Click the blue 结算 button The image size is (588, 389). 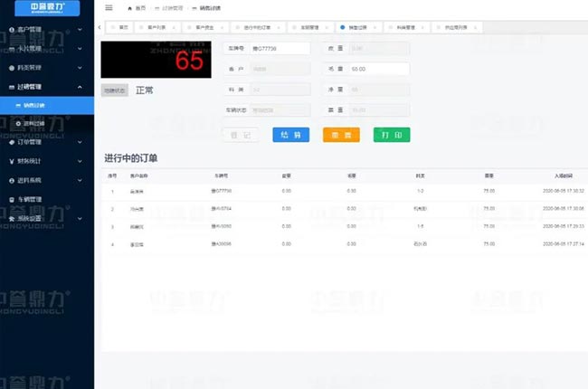click(x=291, y=135)
